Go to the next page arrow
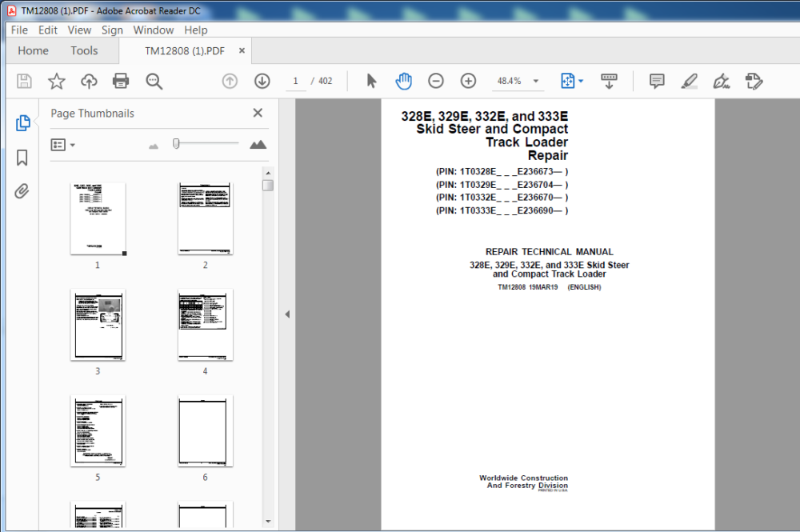Viewport: 800px width, 532px height. point(262,81)
